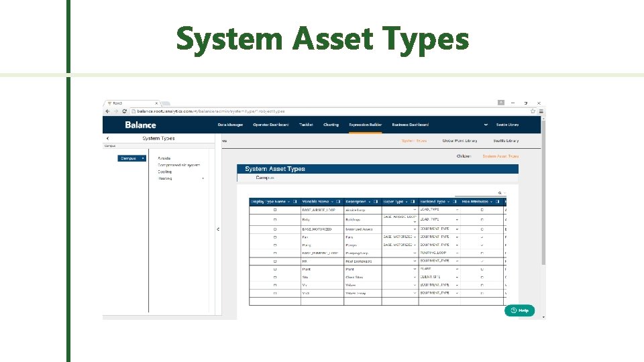Select Airside in system types list
This screenshot has height=362, width=644.
click(x=164, y=158)
